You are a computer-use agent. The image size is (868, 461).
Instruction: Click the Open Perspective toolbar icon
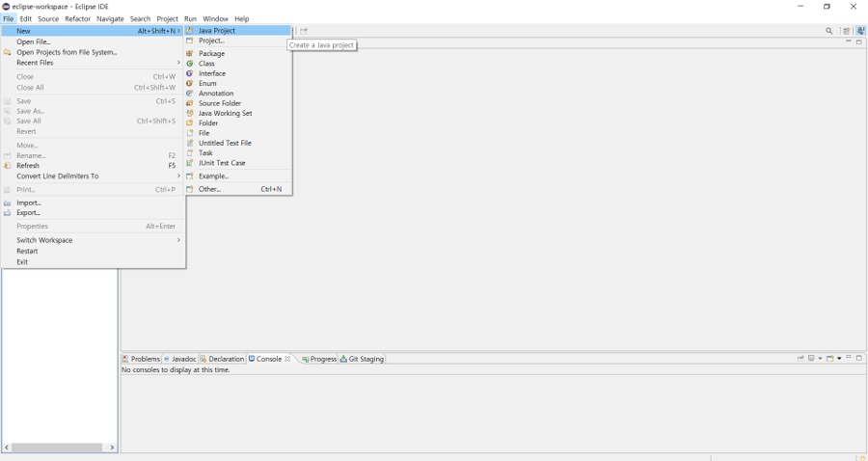pos(846,31)
